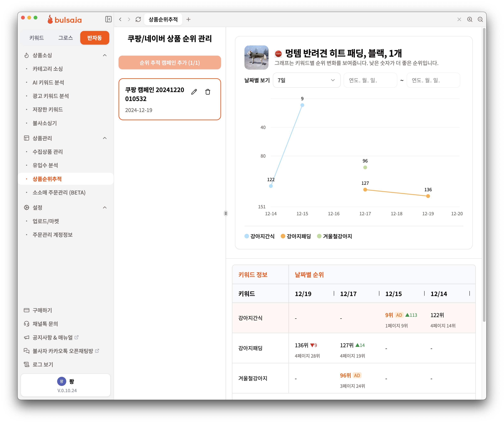504x423 pixels.
Task: Open 유입수 분석 menu item
Action: pyautogui.click(x=45, y=165)
